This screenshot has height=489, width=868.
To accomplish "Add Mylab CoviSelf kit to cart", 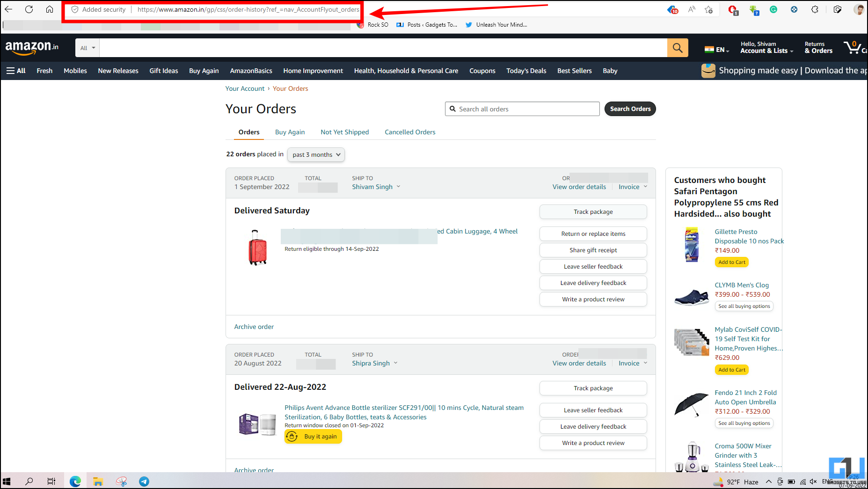I will click(731, 370).
